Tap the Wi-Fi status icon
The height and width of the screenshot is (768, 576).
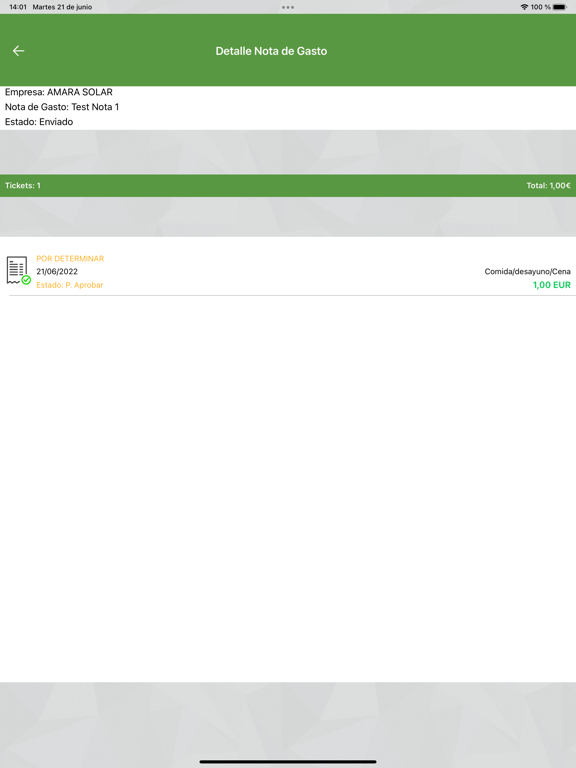(x=524, y=7)
